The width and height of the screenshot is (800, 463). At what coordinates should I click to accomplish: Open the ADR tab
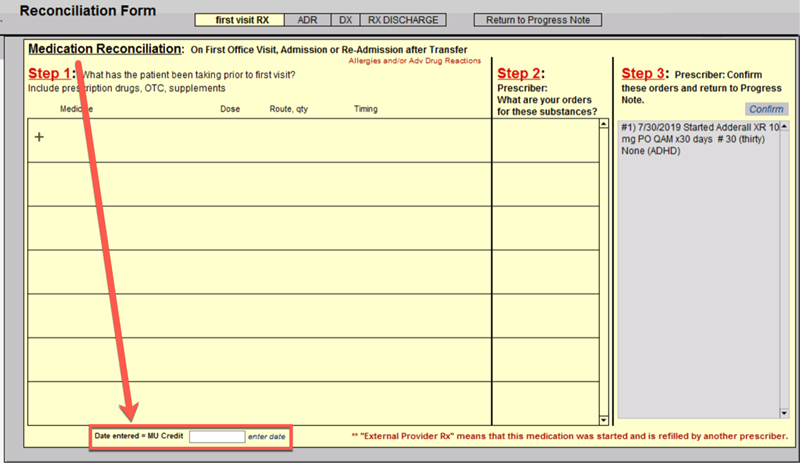click(307, 20)
